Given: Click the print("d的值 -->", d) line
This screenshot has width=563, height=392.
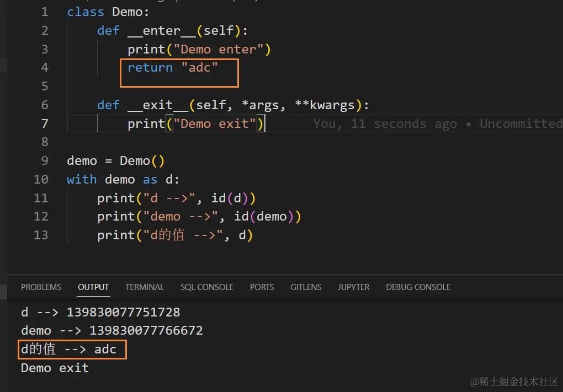Looking at the screenshot, I should click(x=175, y=235).
